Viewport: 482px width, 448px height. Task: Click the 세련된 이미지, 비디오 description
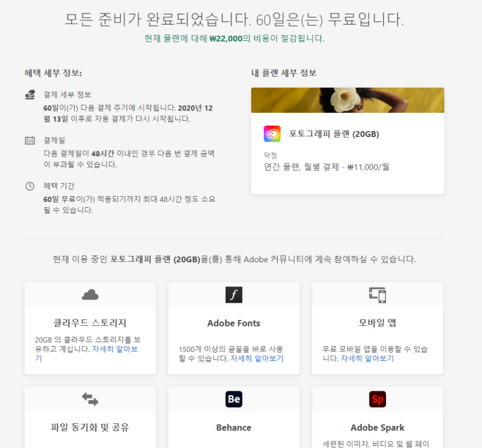[x=376, y=443]
